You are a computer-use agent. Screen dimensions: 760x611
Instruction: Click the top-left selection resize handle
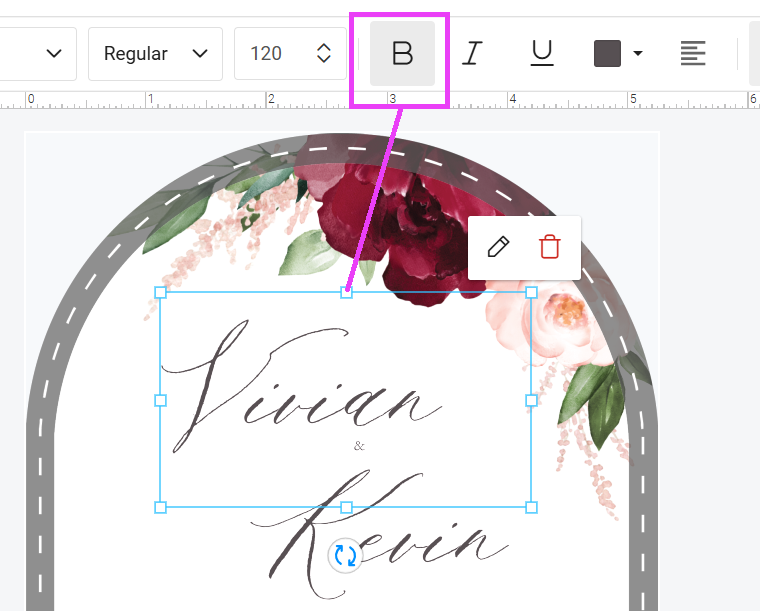pyautogui.click(x=160, y=292)
